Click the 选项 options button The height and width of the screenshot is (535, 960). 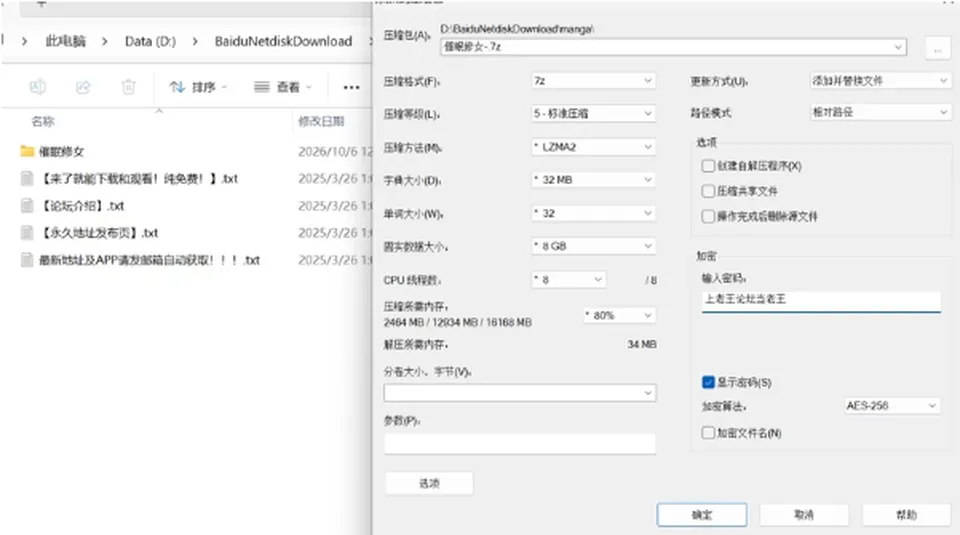tap(429, 483)
